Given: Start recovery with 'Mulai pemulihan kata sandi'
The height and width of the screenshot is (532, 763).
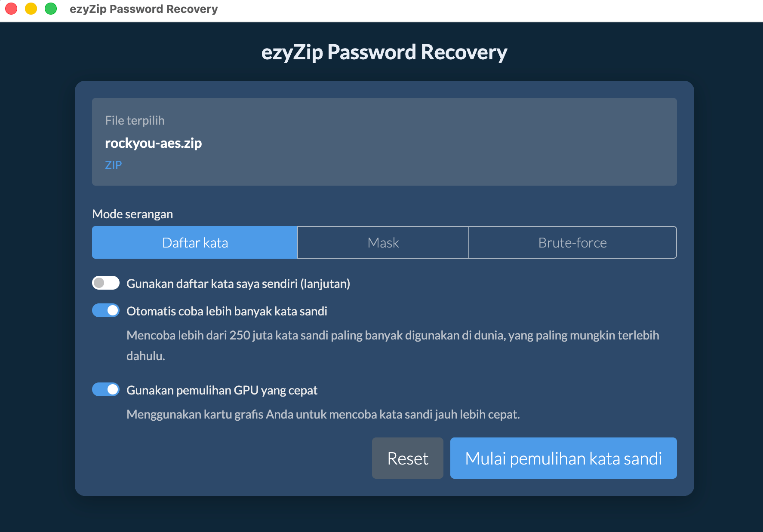Looking at the screenshot, I should point(563,458).
